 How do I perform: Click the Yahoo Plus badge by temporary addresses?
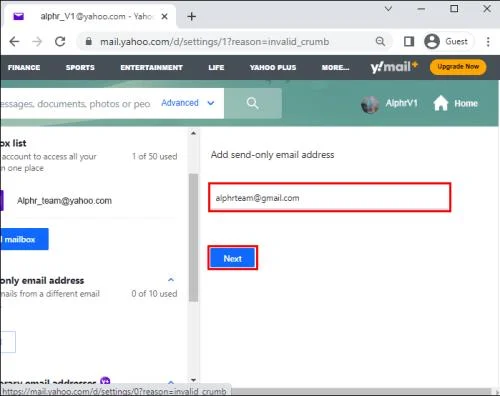click(105, 381)
